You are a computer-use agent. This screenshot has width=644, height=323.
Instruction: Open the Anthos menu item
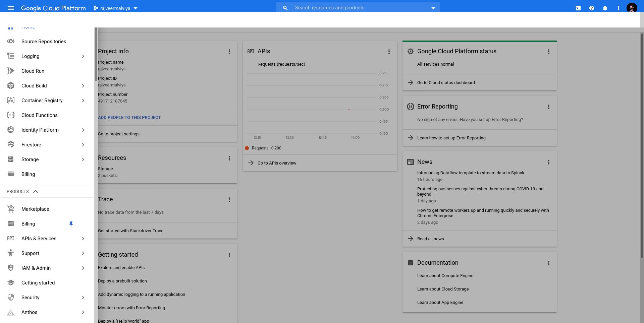[x=29, y=312]
